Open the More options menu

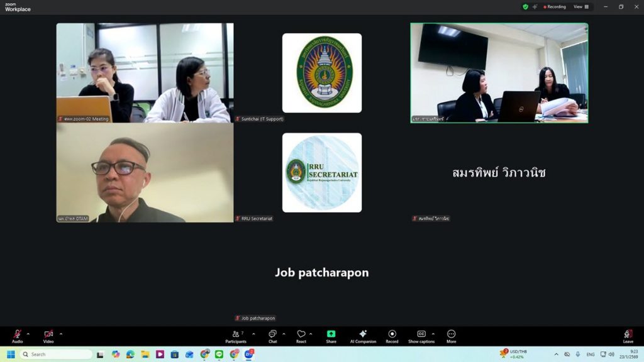coord(451,335)
